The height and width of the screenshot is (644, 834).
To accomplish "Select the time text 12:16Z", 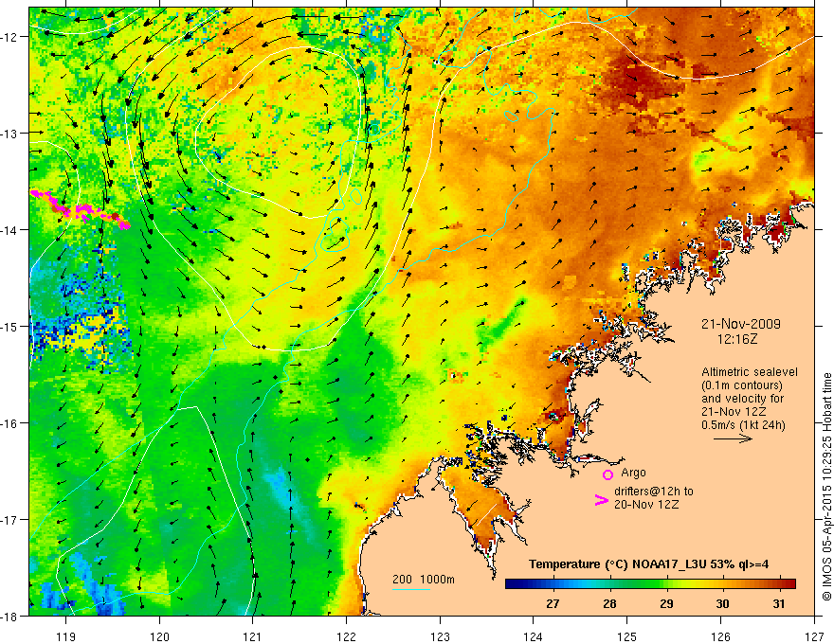I will [x=736, y=338].
